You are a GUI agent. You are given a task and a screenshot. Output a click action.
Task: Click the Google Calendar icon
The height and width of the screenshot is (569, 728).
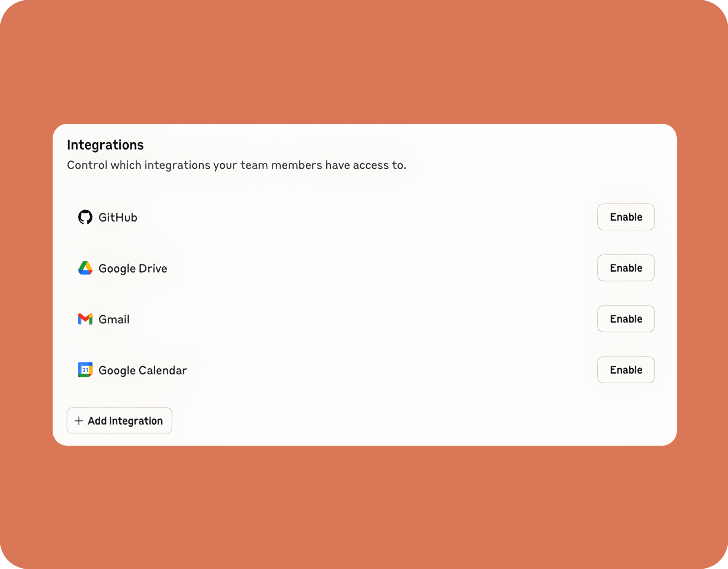pos(85,370)
